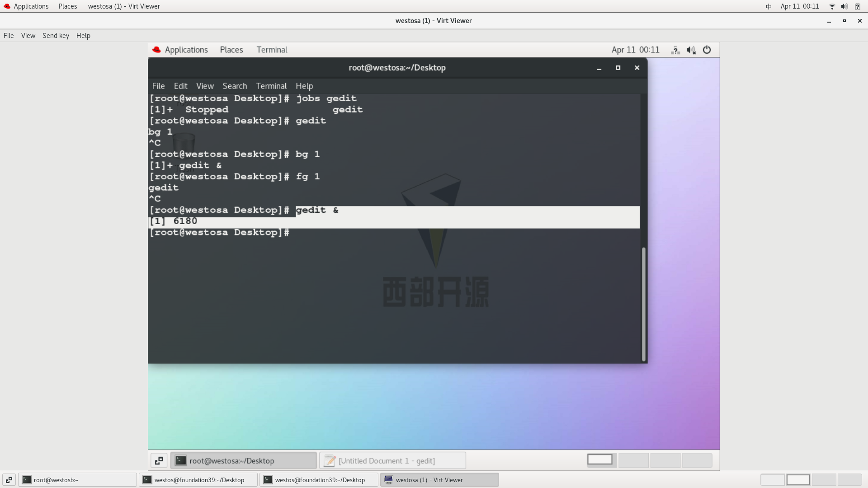The image size is (868, 488).
Task: Click host Wi-Fi status icon
Action: 832,6
